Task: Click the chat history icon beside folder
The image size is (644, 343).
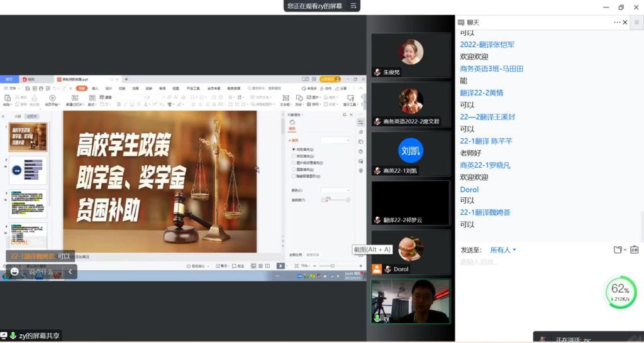Action: 634,249
